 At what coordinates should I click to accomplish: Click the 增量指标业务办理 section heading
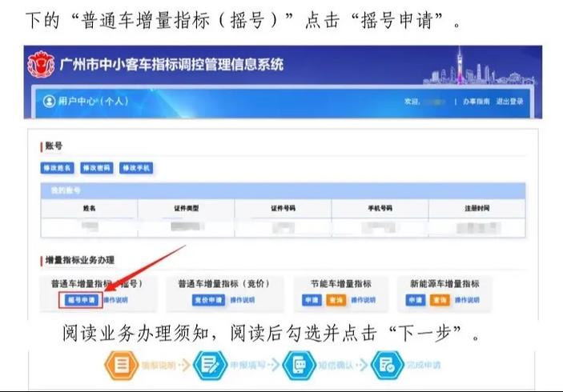(80, 260)
